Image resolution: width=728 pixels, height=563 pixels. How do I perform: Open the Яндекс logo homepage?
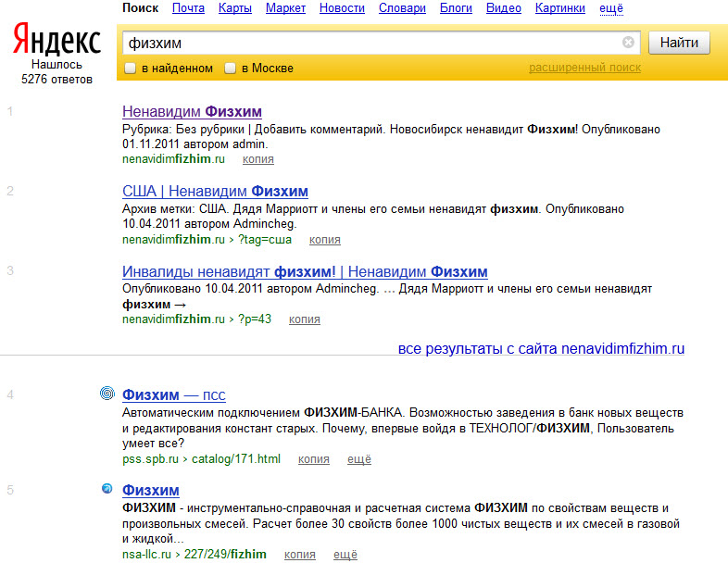[56, 40]
